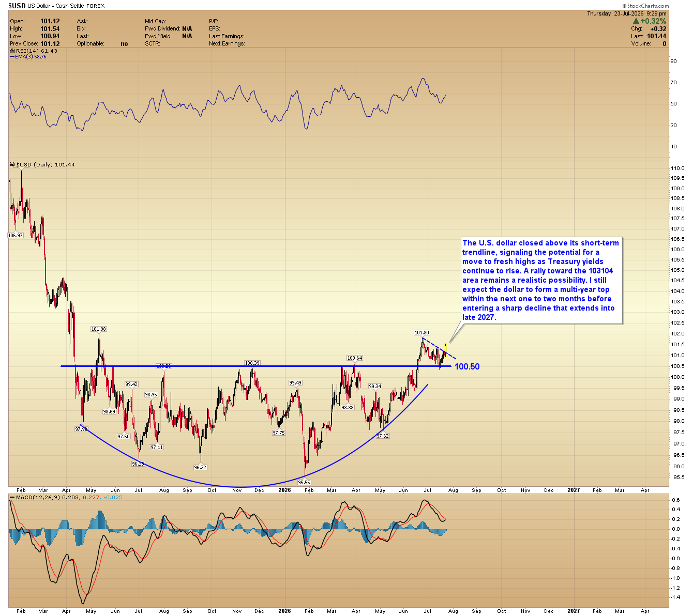Click the 'Last: 101.44' quote value

(649, 36)
